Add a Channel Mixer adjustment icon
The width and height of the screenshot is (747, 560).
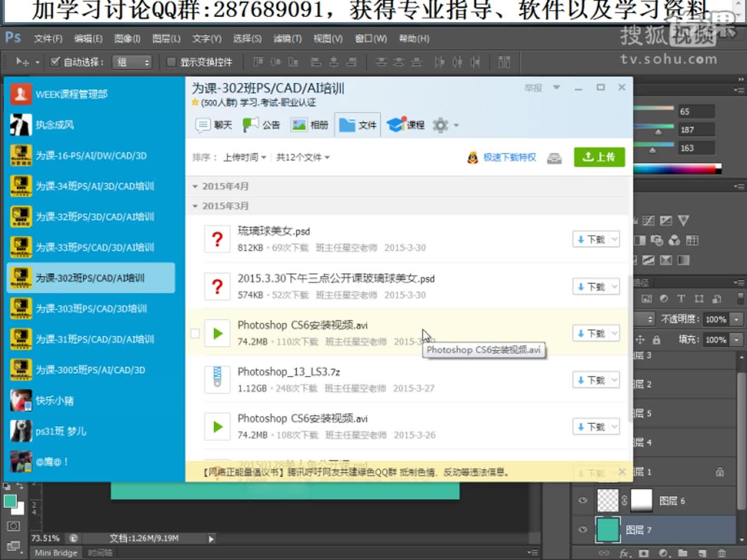674,241
